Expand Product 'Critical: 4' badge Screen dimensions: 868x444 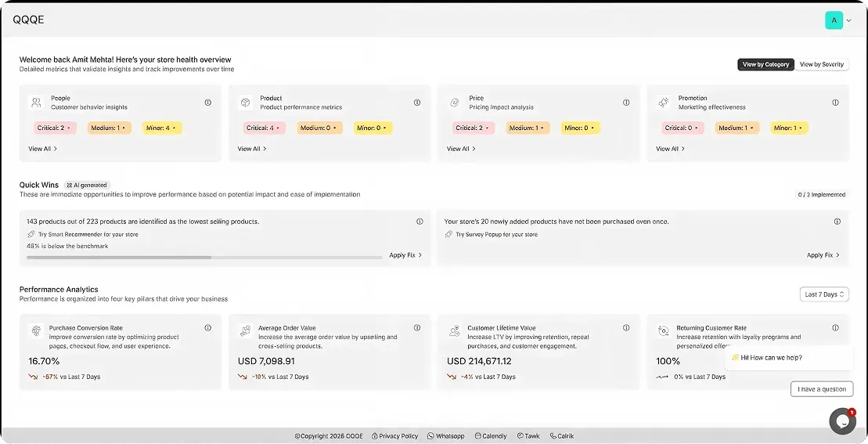coord(264,128)
